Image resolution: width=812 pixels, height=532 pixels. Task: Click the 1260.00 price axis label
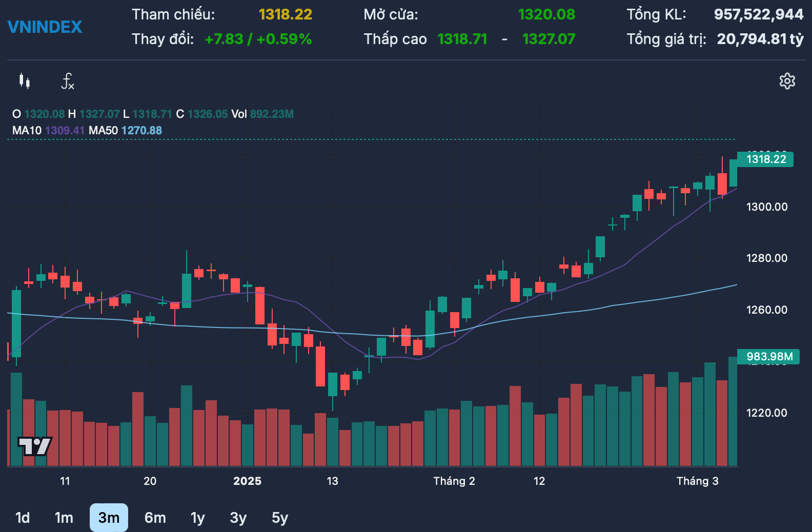(767, 310)
